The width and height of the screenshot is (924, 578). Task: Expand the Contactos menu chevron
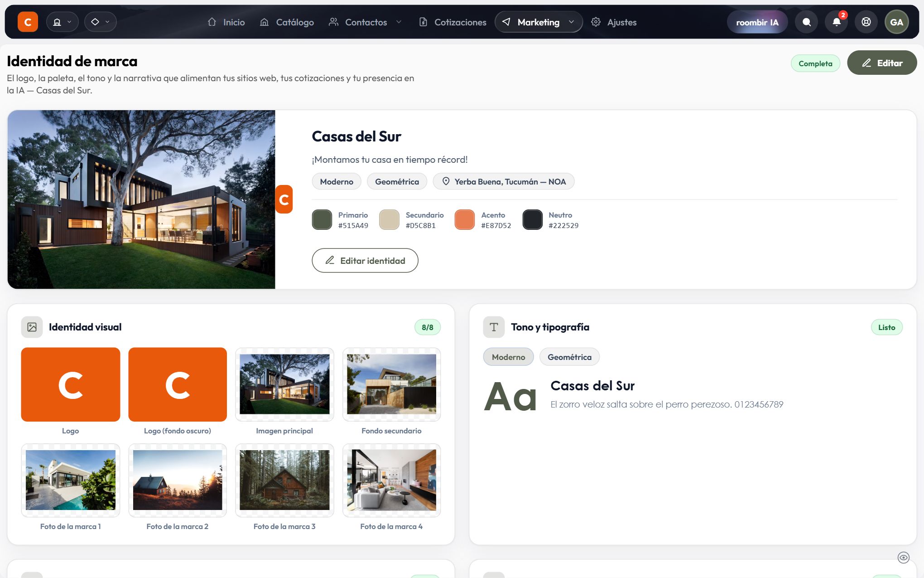[399, 22]
